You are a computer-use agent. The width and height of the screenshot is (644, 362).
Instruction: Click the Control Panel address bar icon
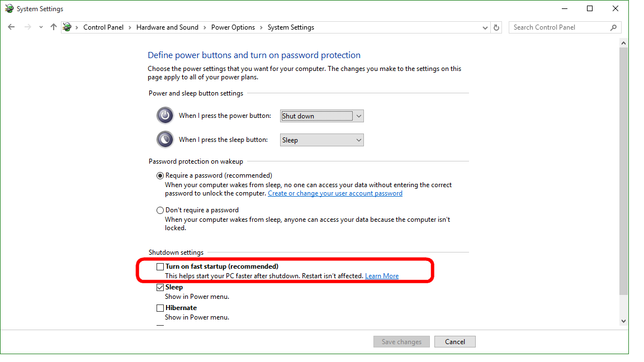(x=67, y=27)
